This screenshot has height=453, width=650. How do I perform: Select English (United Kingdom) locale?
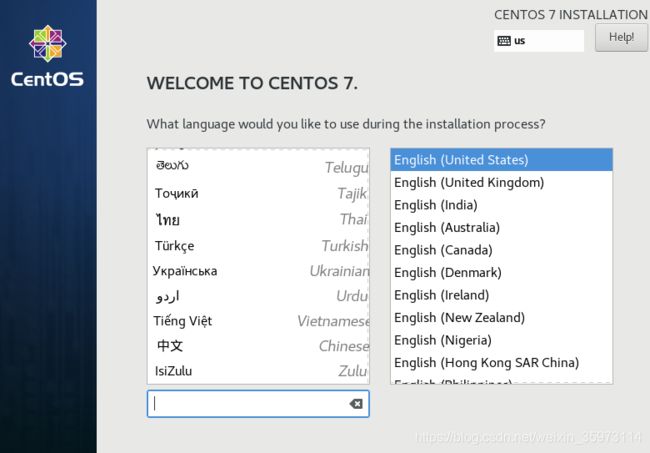click(501, 182)
